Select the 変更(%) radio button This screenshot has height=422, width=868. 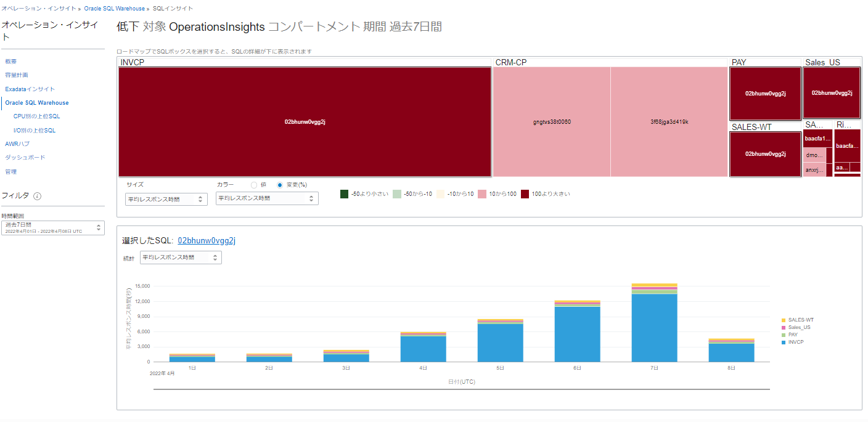coord(279,184)
